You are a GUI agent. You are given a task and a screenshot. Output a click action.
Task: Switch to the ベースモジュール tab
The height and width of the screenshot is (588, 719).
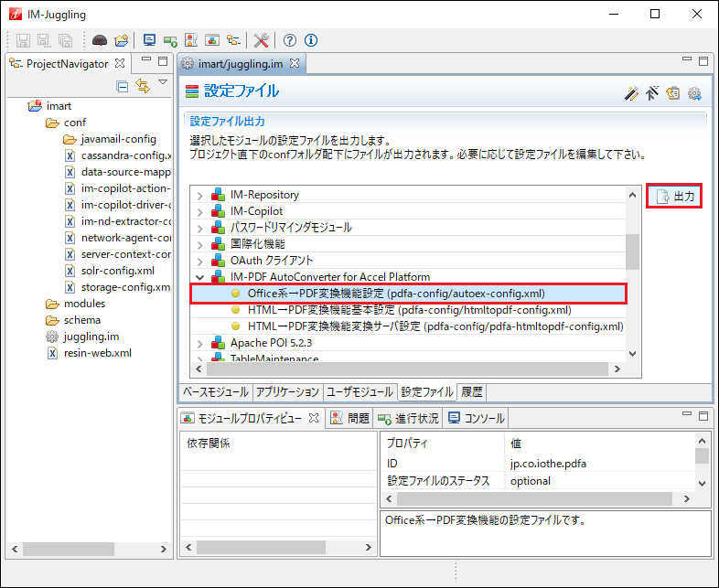tap(216, 391)
